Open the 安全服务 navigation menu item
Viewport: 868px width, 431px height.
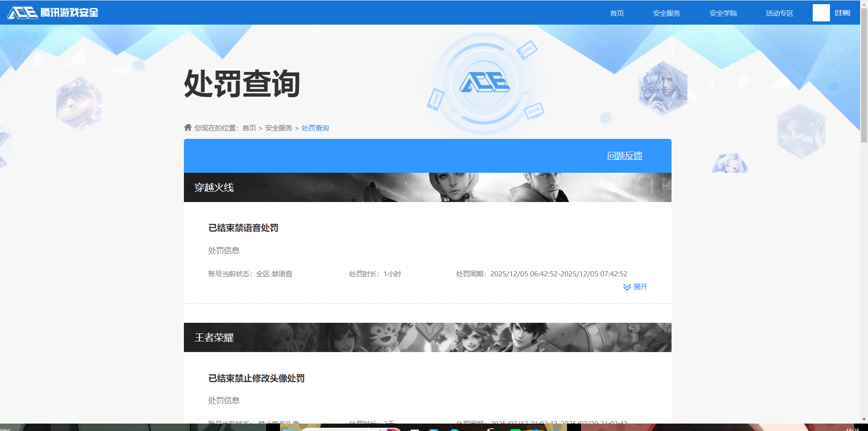coord(666,13)
